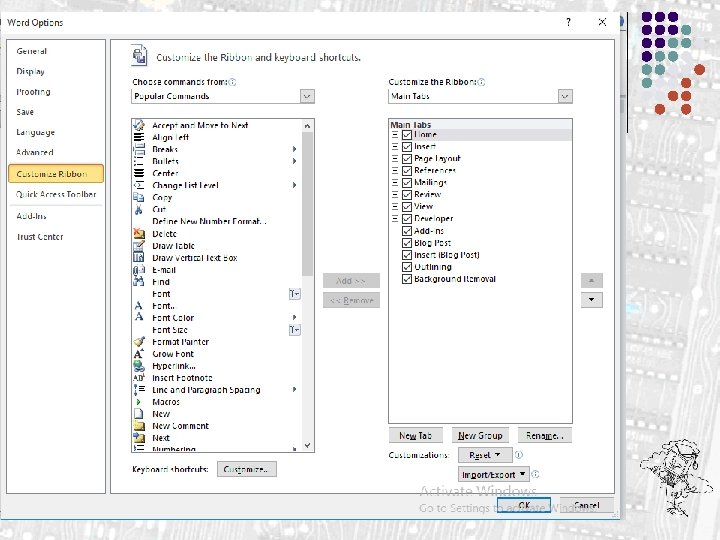Open the help question mark
Image resolution: width=720 pixels, height=540 pixels.
tap(568, 22)
